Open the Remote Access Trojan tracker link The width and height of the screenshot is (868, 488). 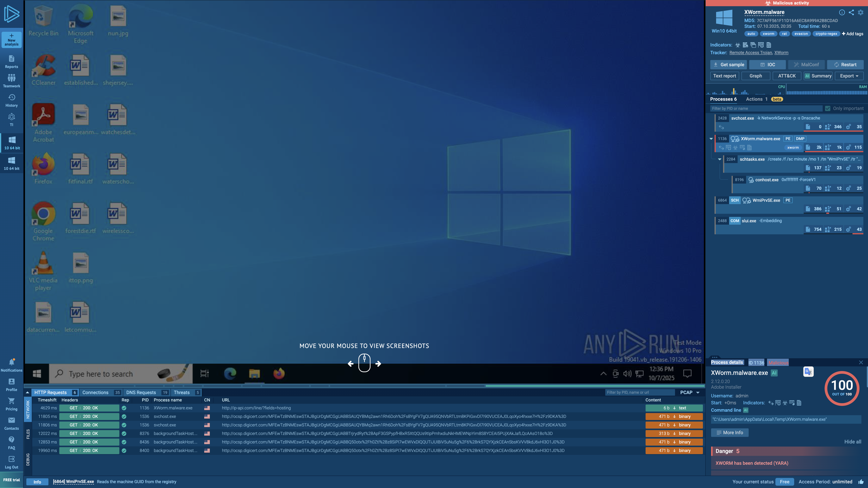point(750,52)
